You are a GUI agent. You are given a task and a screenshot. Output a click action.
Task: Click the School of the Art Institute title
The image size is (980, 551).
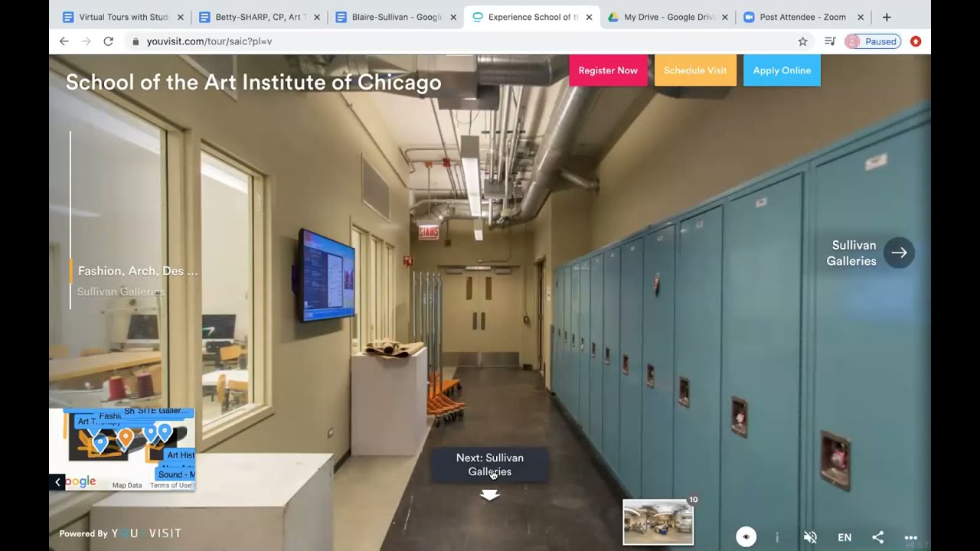pos(253,82)
